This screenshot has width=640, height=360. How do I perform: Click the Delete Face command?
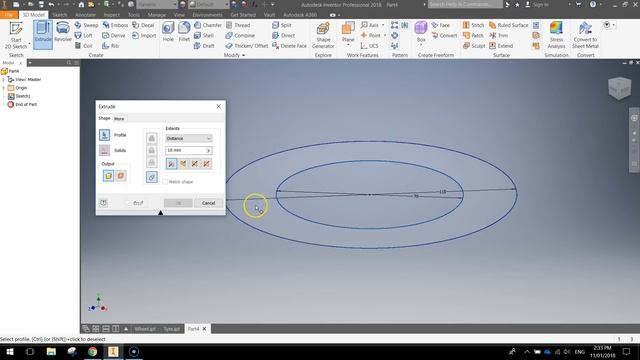[289, 46]
